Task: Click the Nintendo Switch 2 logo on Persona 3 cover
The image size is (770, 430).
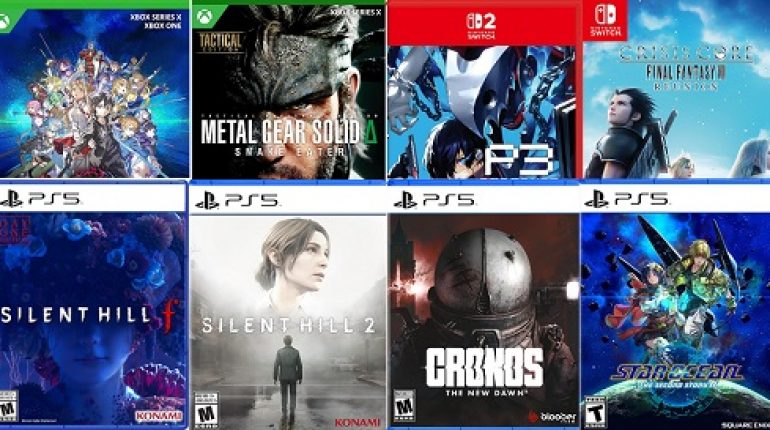Action: coord(481,26)
